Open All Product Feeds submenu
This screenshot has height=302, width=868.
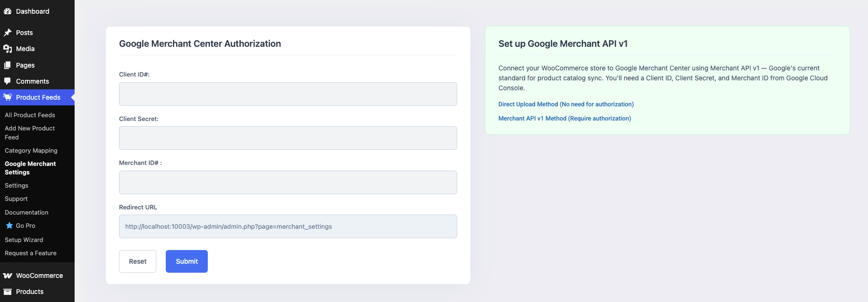click(30, 115)
